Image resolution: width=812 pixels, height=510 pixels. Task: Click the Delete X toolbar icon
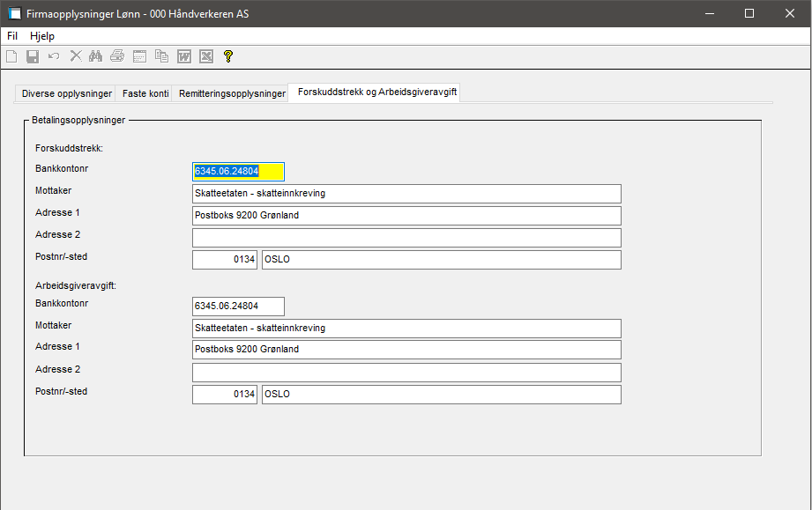click(x=76, y=56)
